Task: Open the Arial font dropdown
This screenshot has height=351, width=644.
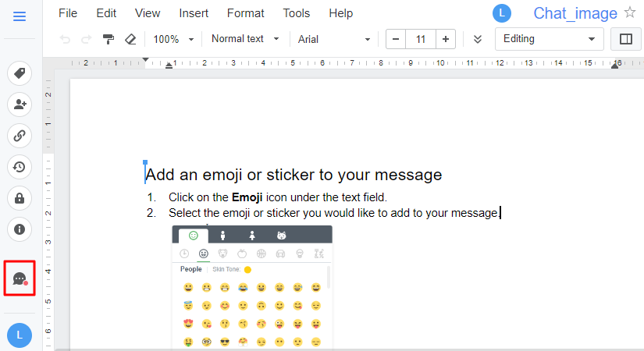Action: [334, 39]
